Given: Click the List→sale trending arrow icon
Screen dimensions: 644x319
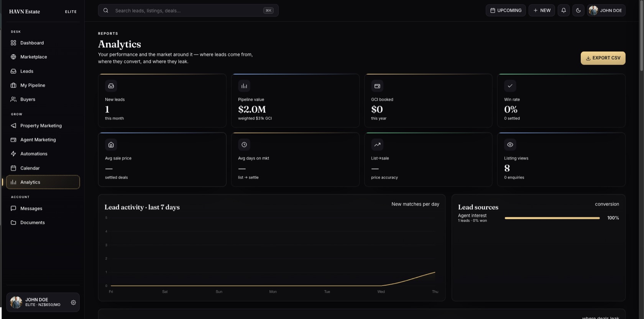Looking at the screenshot, I should coord(377,145).
